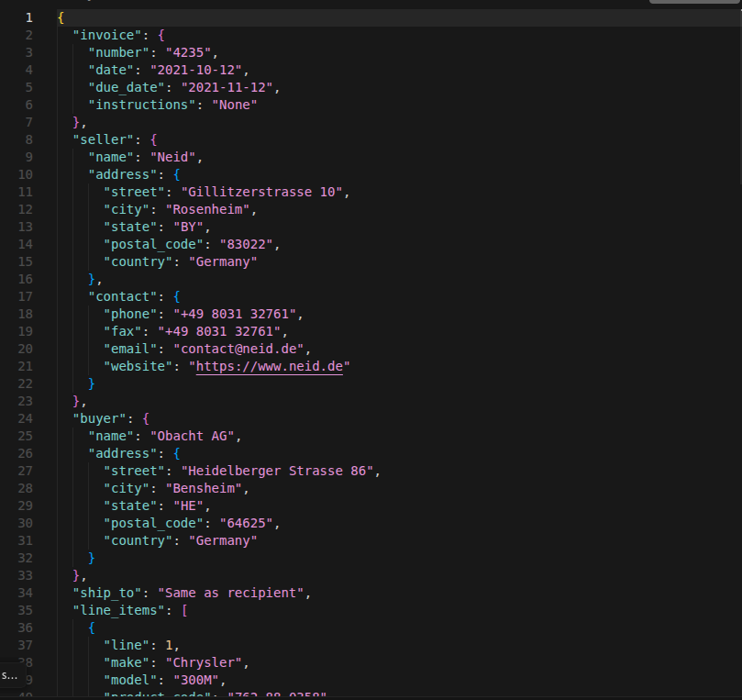Click the email value "contact@neid.de"
Viewport: 742px width, 700px height.
238,350
